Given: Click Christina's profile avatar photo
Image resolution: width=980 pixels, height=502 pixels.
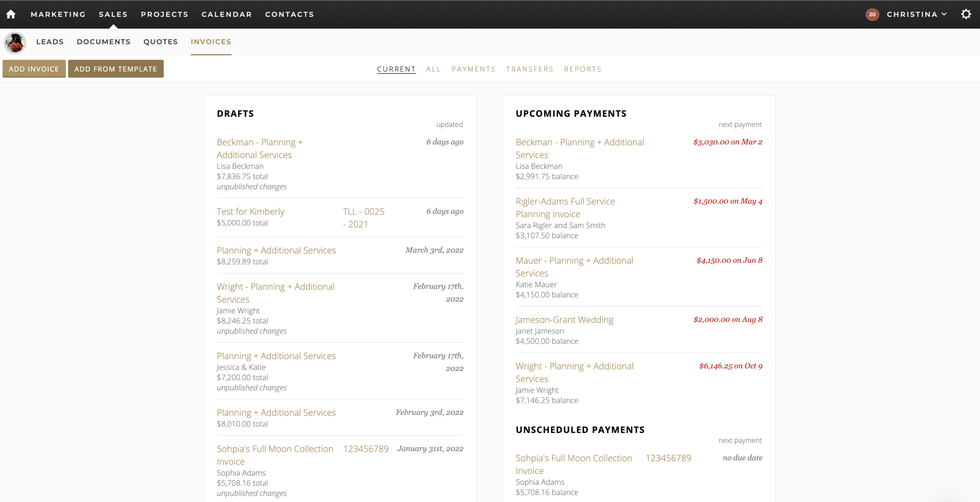Looking at the screenshot, I should coord(15,43).
